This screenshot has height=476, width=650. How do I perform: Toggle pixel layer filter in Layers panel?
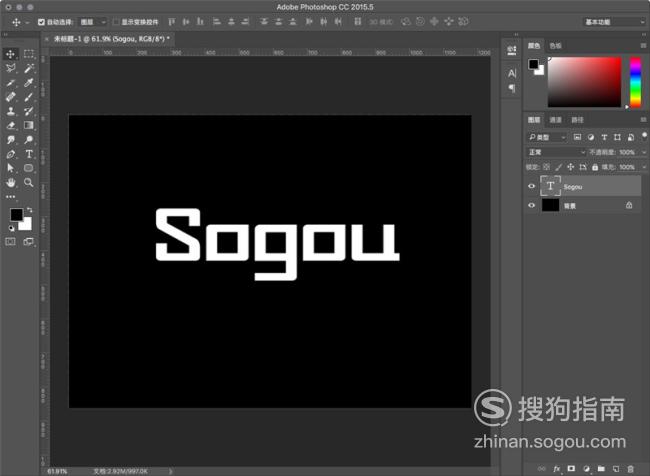577,137
